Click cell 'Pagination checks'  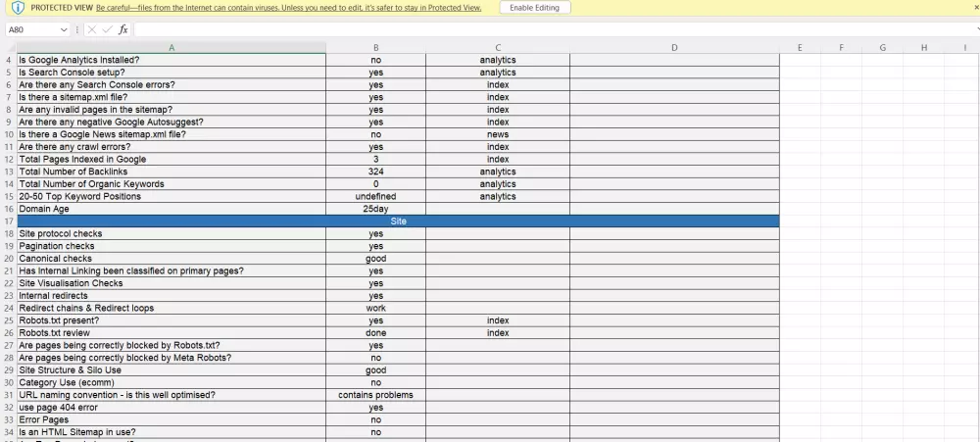point(171,246)
